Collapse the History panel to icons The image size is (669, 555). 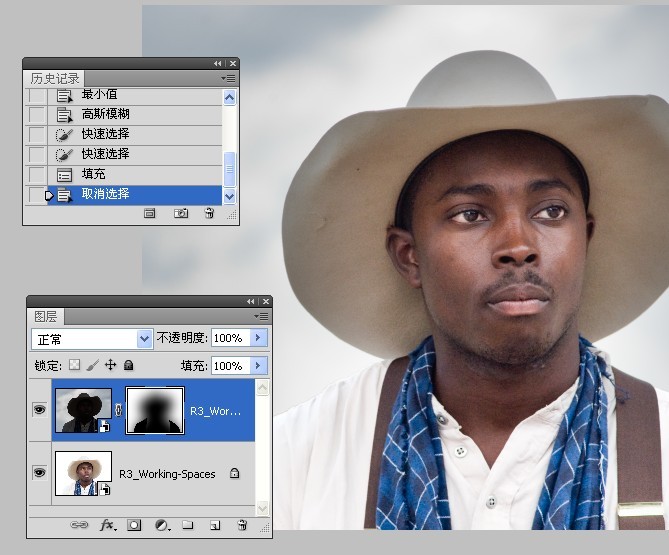(218, 64)
